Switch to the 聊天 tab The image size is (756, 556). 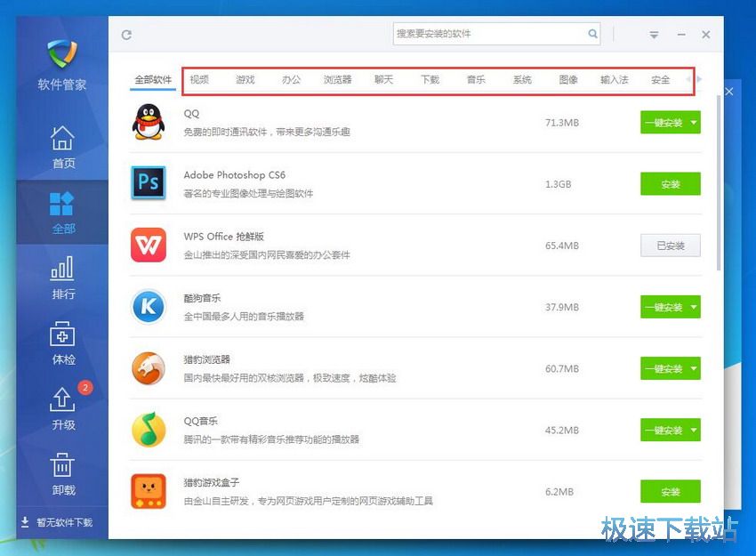[x=384, y=80]
